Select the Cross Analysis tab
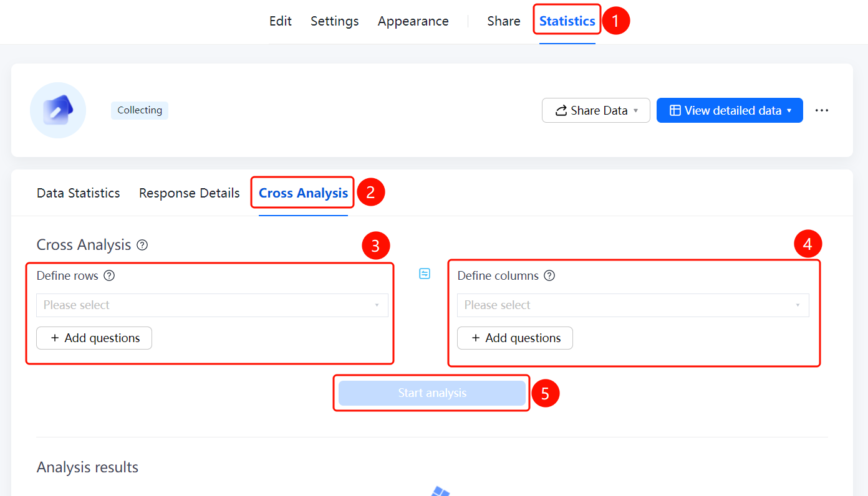 [304, 193]
